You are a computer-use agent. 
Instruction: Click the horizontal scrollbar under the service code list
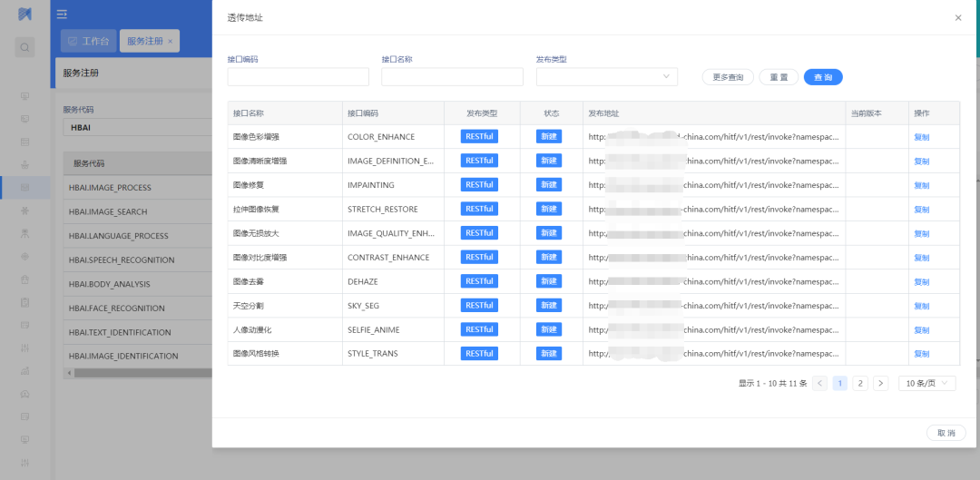[136, 373]
